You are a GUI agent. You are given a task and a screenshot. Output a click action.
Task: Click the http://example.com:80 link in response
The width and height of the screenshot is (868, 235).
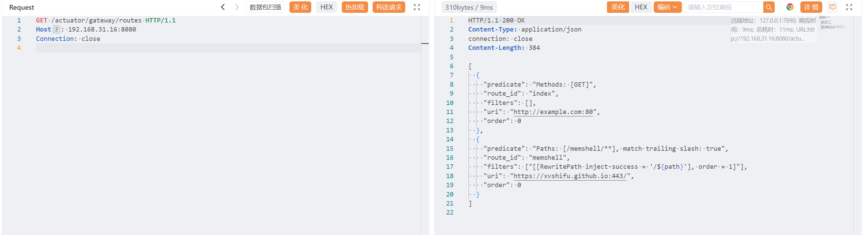pos(553,112)
